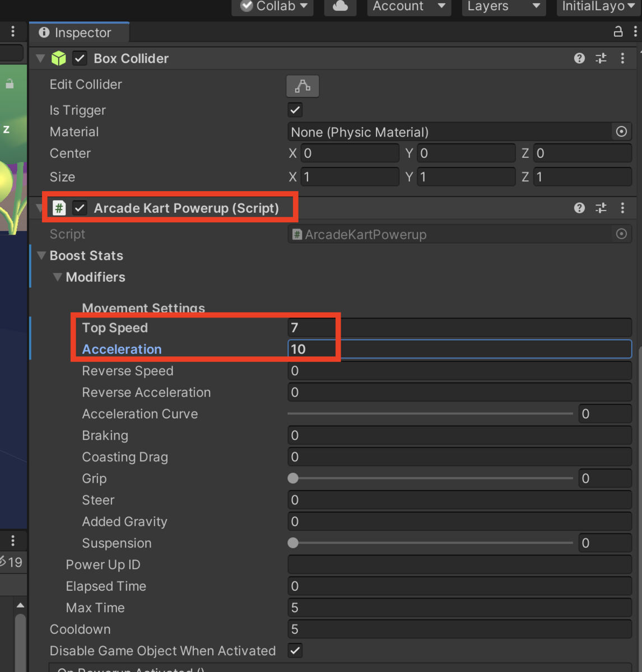The height and width of the screenshot is (672, 642).
Task: Click the Top Speed property label
Action: pos(115,328)
